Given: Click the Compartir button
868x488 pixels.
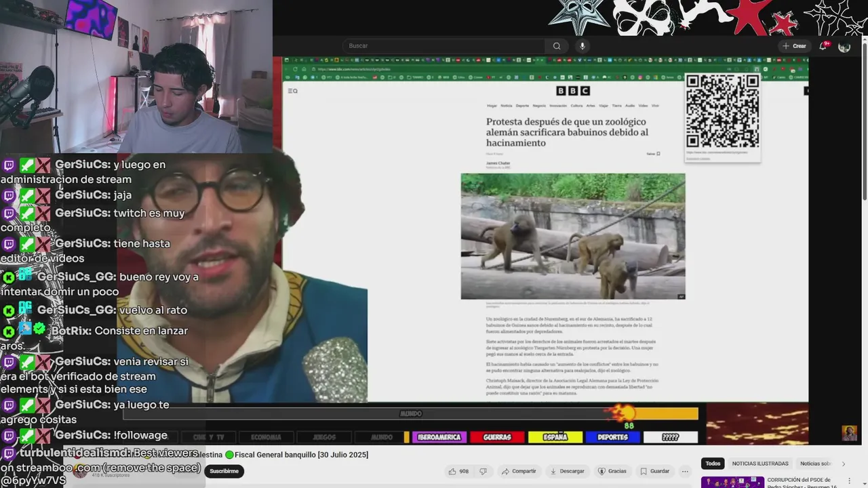Looking at the screenshot, I should pos(519,471).
